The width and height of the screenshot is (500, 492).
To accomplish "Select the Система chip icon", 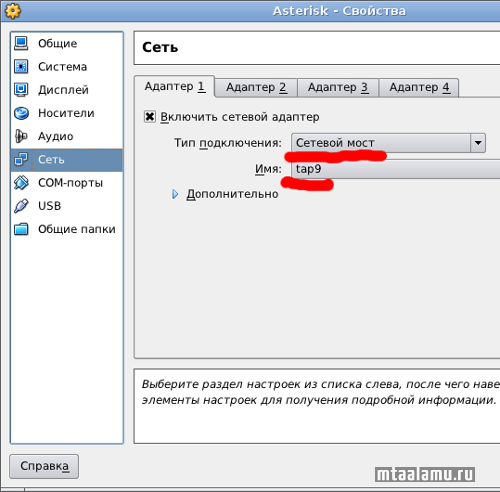I will 21,66.
